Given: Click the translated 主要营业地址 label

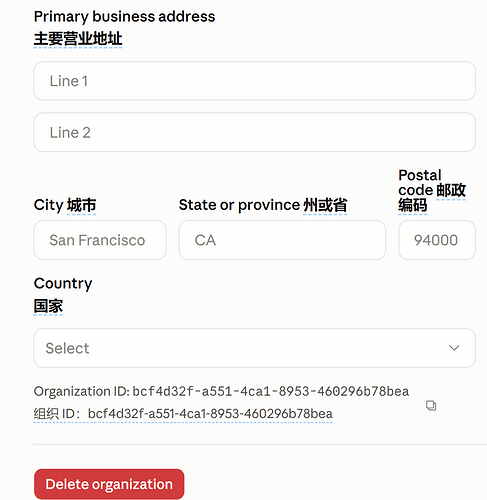Looking at the screenshot, I should pyautogui.click(x=78, y=39).
